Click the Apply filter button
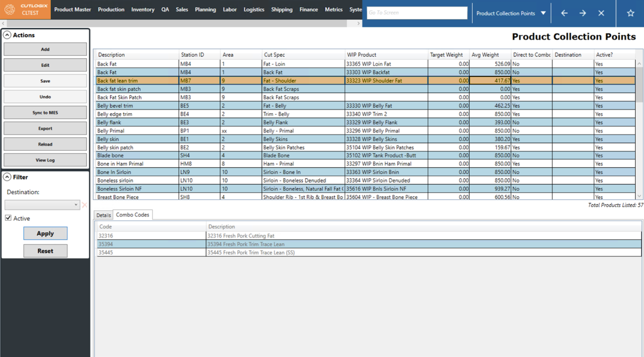The height and width of the screenshot is (357, 644). click(x=45, y=233)
